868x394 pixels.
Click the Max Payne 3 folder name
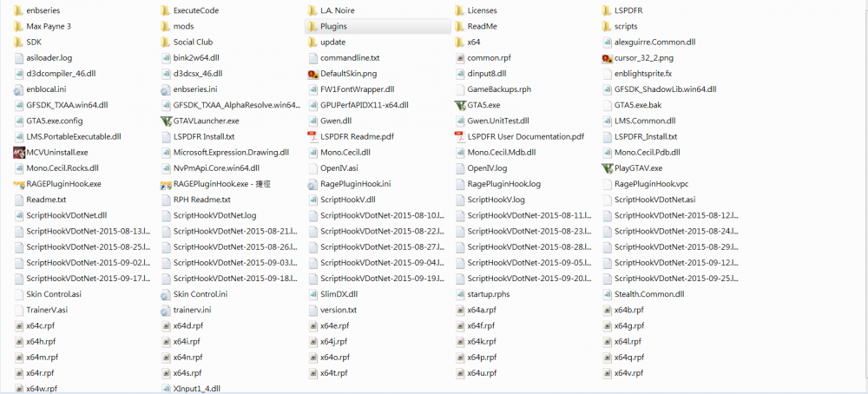click(49, 26)
